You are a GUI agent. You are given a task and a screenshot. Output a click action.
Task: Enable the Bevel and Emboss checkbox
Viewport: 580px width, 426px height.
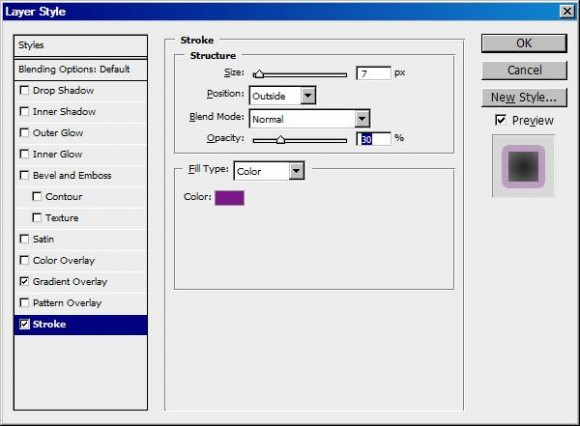click(24, 175)
